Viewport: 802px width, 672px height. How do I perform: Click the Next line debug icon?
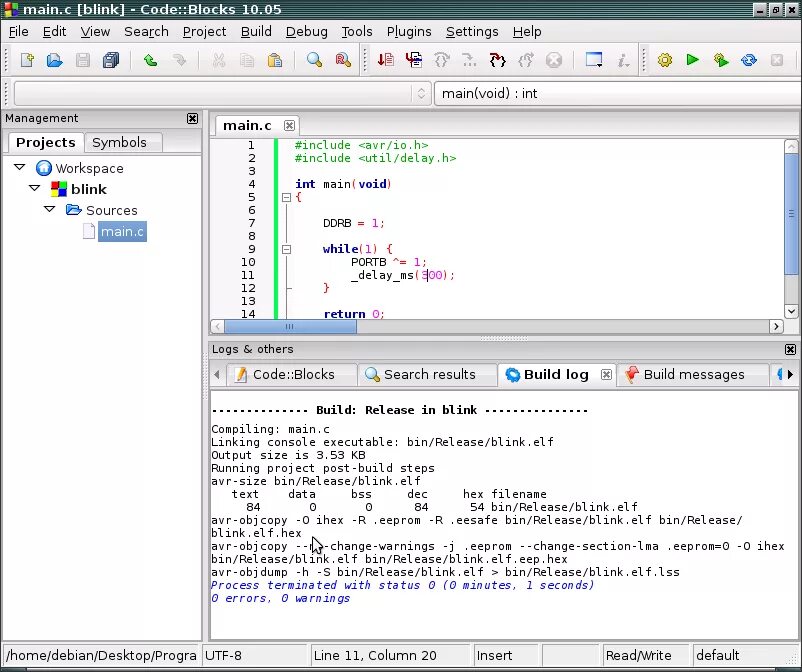click(x=441, y=60)
